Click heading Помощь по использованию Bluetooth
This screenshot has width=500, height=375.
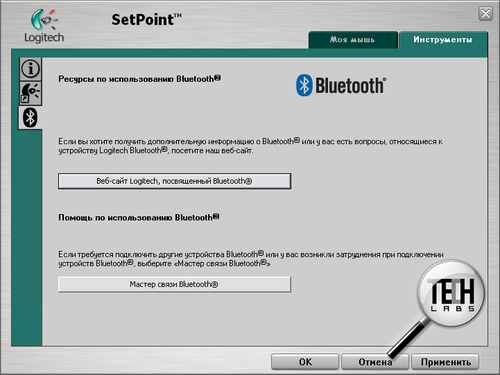[139, 218]
